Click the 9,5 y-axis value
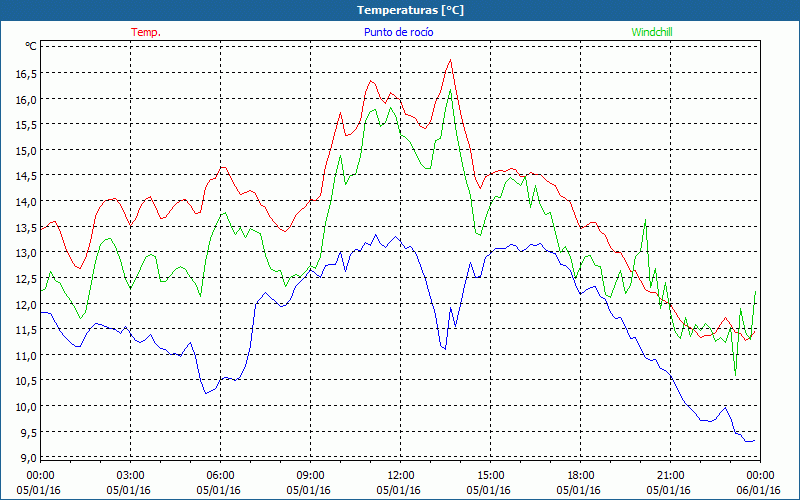This screenshot has height=500, width=800. (x=29, y=432)
